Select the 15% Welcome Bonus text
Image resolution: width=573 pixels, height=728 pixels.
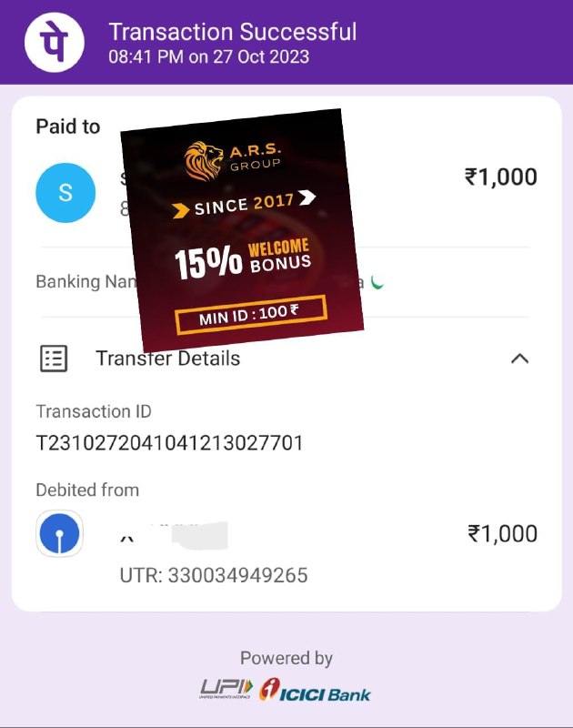coord(243,258)
